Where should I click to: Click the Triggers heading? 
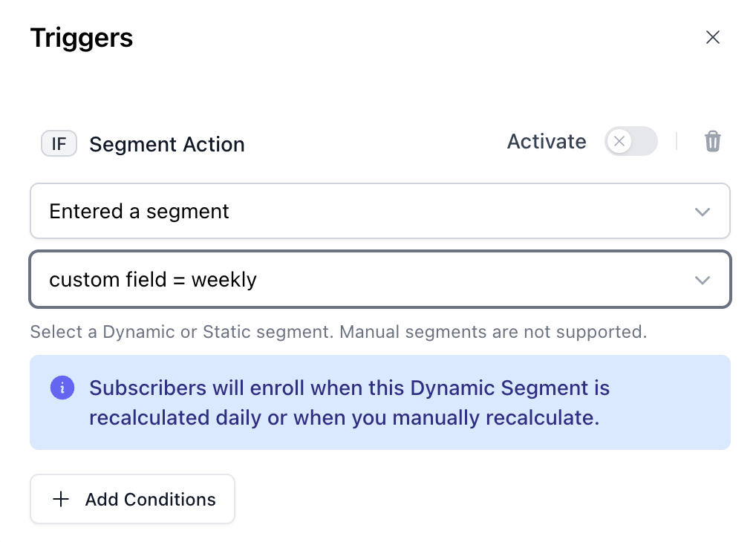tap(82, 38)
